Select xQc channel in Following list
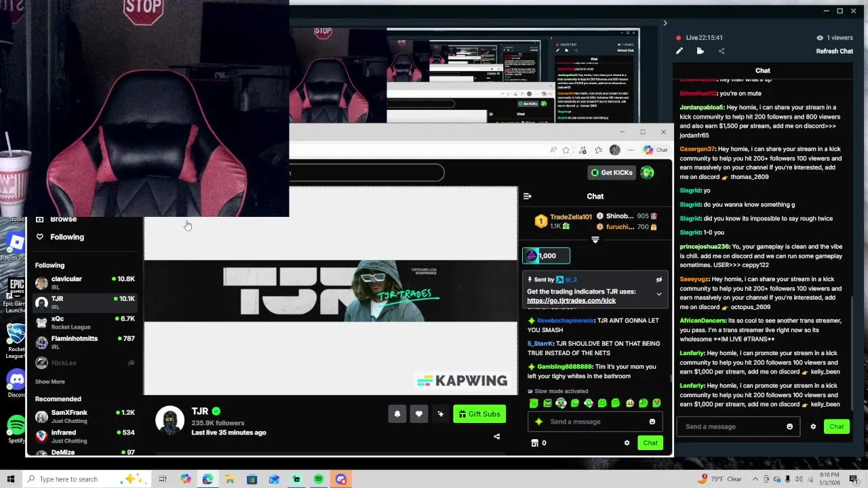The width and height of the screenshot is (868, 488). 85,322
